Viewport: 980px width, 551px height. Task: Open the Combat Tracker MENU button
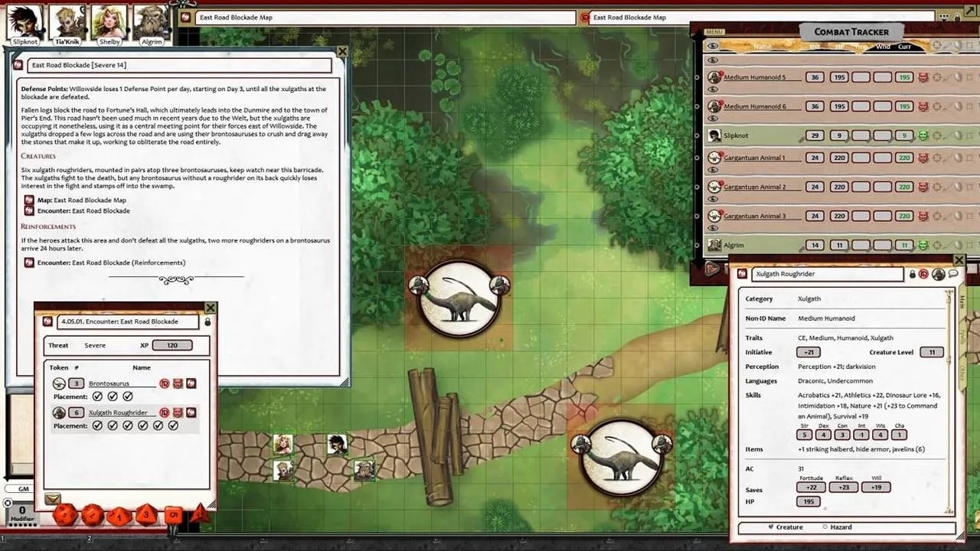[714, 32]
